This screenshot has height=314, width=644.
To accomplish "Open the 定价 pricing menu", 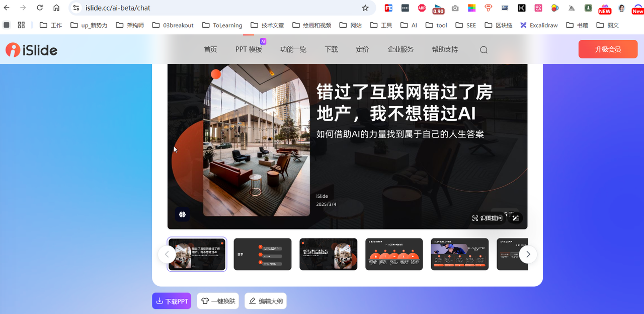I will coord(362,49).
